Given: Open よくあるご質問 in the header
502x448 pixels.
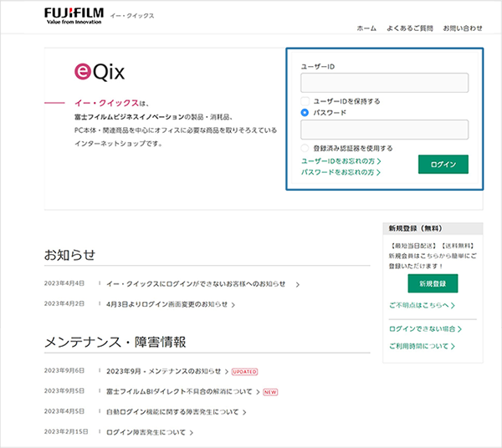Looking at the screenshot, I should tap(410, 28).
